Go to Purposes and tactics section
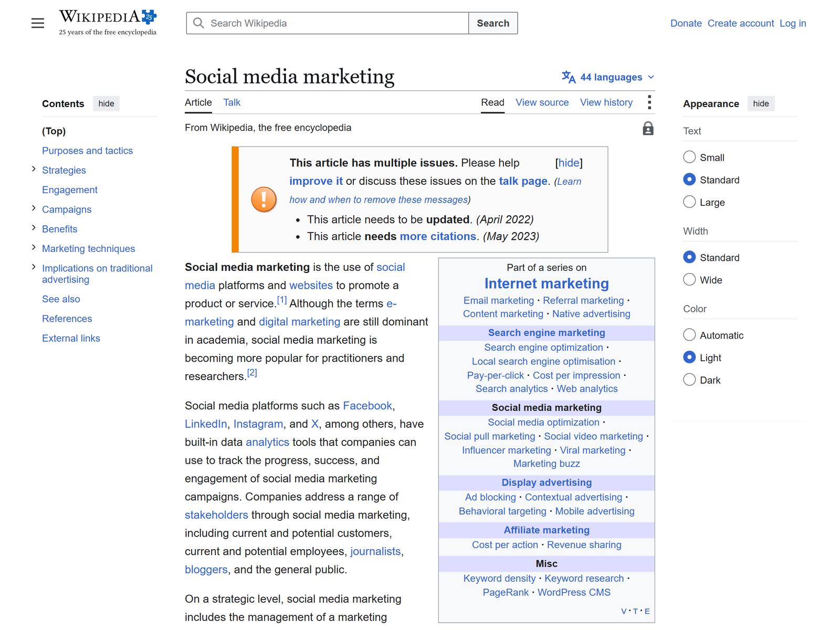Viewport: 840px width, 630px height. point(87,151)
